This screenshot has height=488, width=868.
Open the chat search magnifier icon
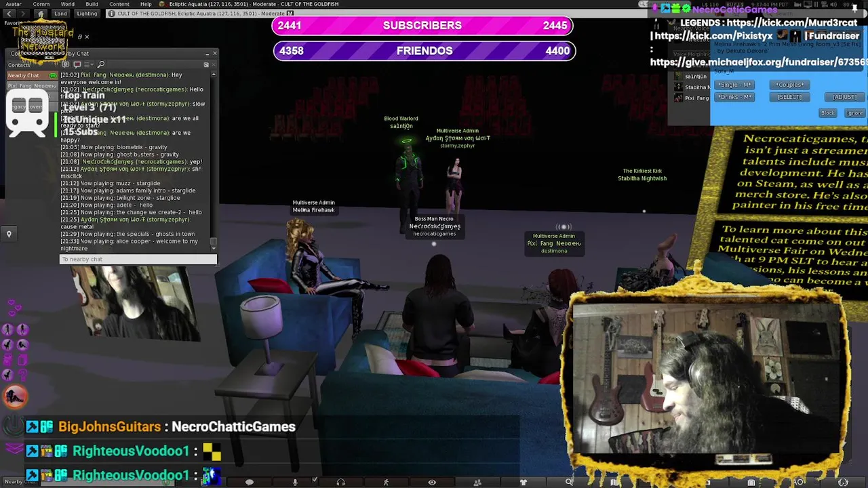click(x=101, y=64)
